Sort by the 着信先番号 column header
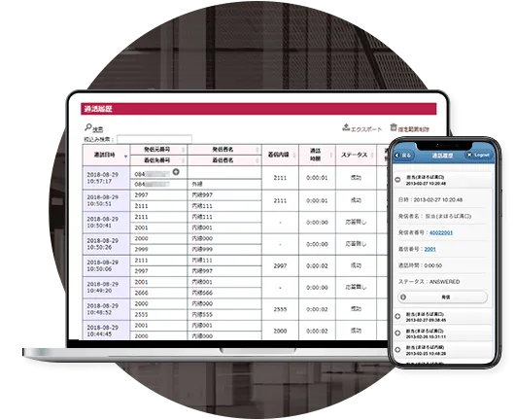The width and height of the screenshot is (515, 420). pyautogui.click(x=158, y=160)
